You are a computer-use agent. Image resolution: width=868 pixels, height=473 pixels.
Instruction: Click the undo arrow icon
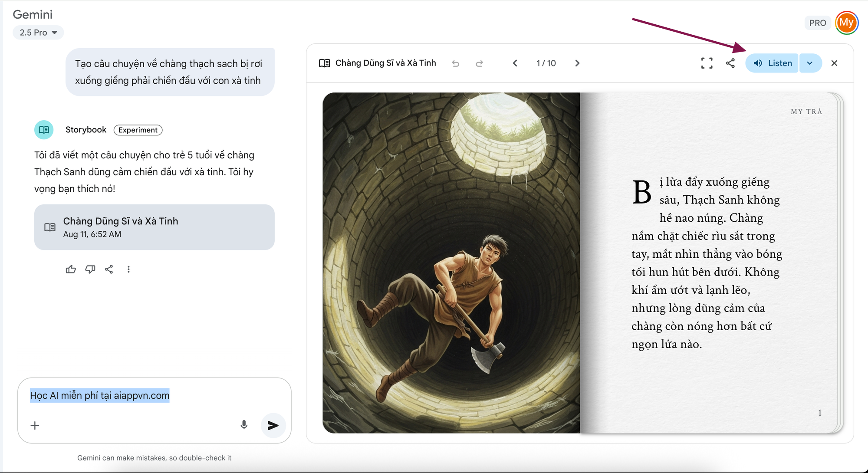coord(455,64)
